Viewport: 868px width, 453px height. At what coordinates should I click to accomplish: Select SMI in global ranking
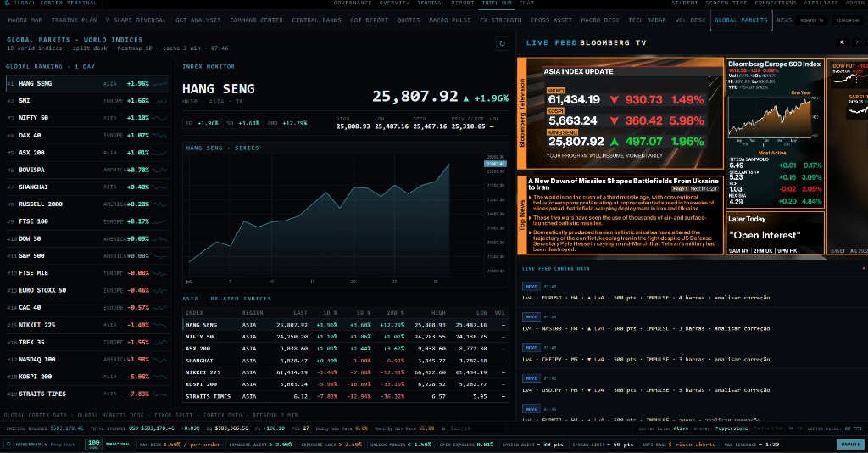click(x=86, y=101)
